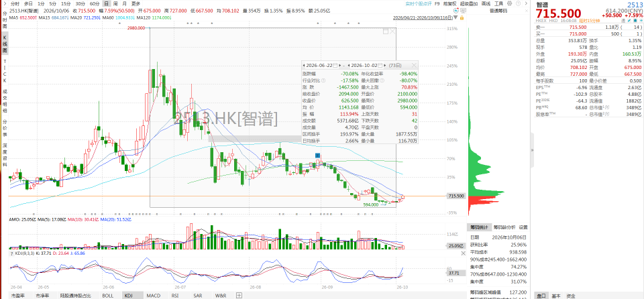Open the date range dropdown triangle
Screen dimensions: 644x299
pos(456,17)
